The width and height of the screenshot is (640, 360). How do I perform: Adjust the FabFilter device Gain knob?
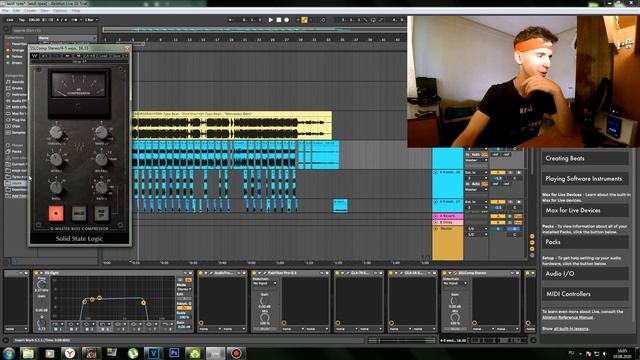tap(264, 301)
